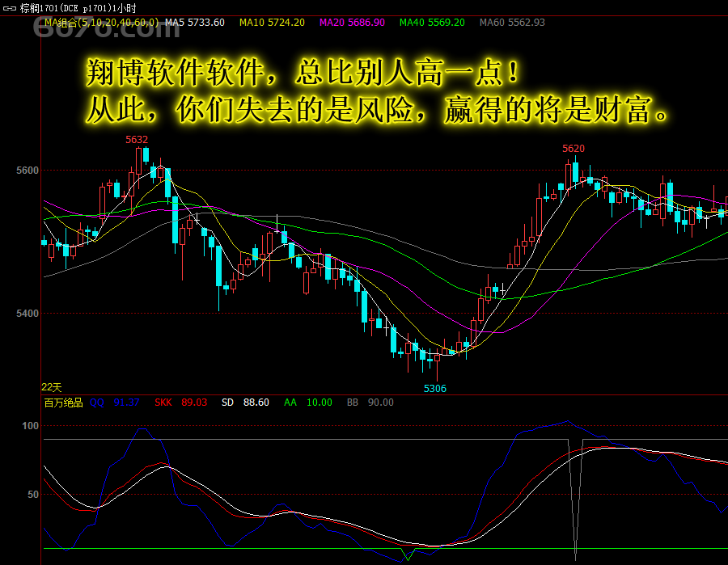The width and height of the screenshot is (728, 565).
Task: Click the 50 level on indicator axis
Action: click(x=33, y=495)
